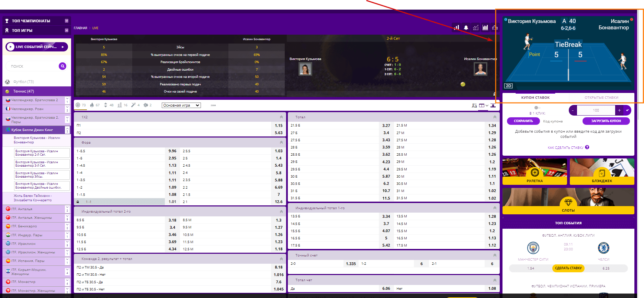Click the Aa font size icon
Screen dimensions: 644x298
coord(474,106)
